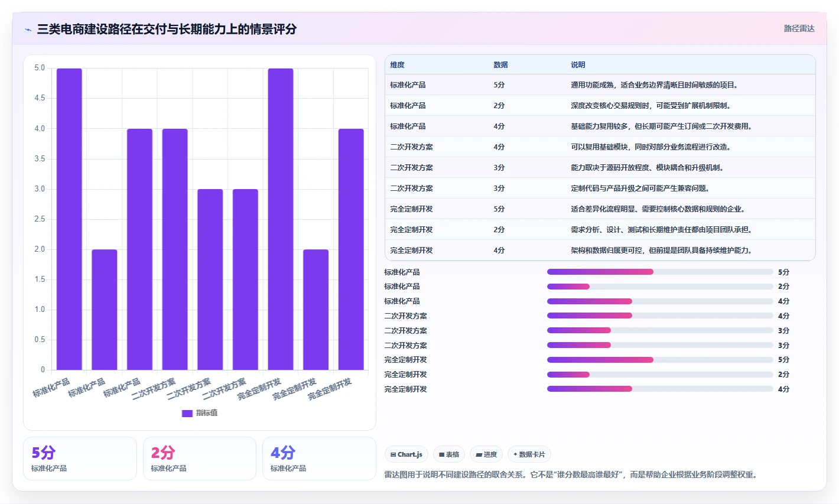Click the 路径雷达 tag in the header
The height and width of the screenshot is (504, 839).
click(x=799, y=28)
